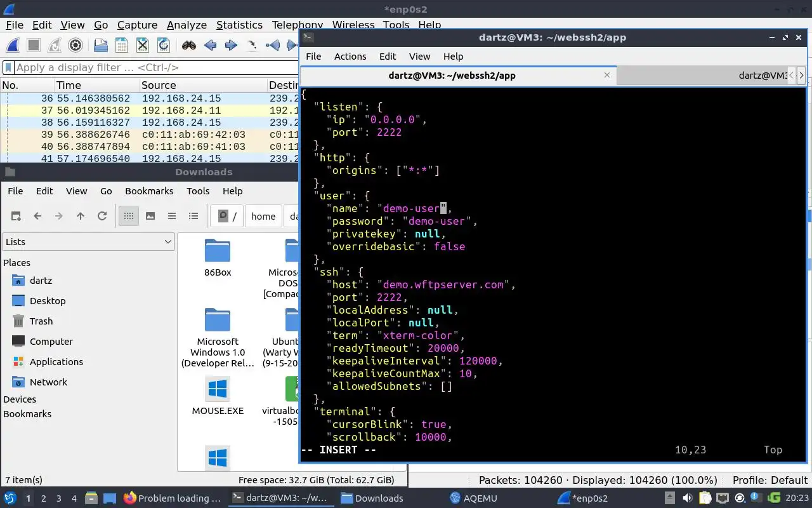This screenshot has width=812, height=508.
Task: Start capture with the Wireshark shark fin icon
Action: point(13,45)
